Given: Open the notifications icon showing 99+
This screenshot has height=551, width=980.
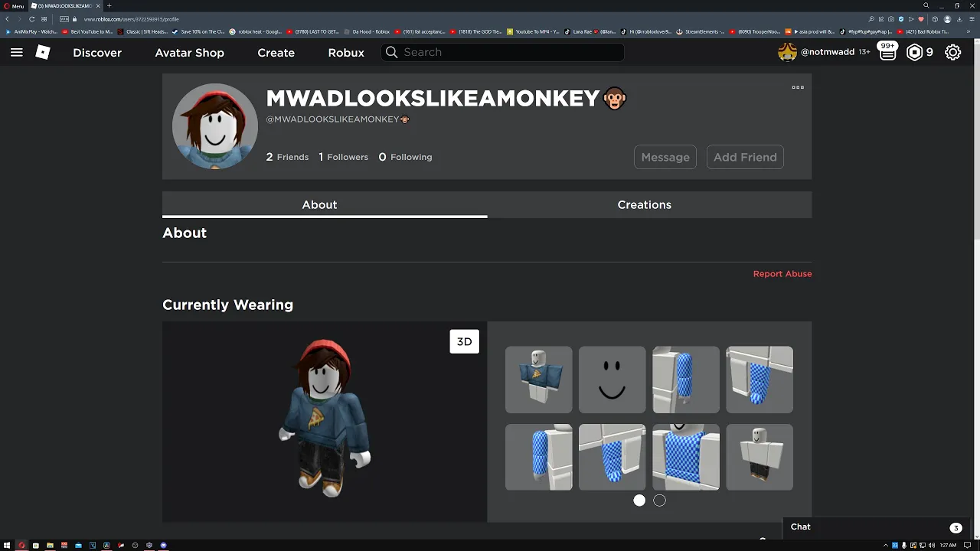Looking at the screenshot, I should tap(887, 52).
